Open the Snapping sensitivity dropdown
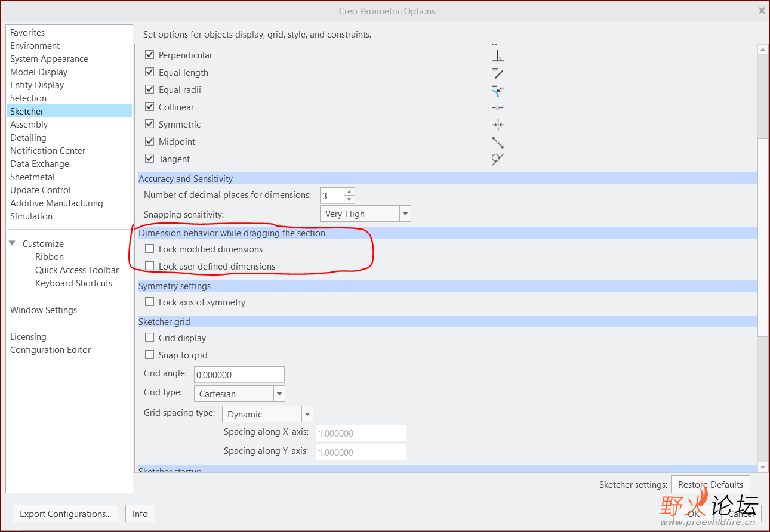The height and width of the screenshot is (532, 770). [405, 214]
